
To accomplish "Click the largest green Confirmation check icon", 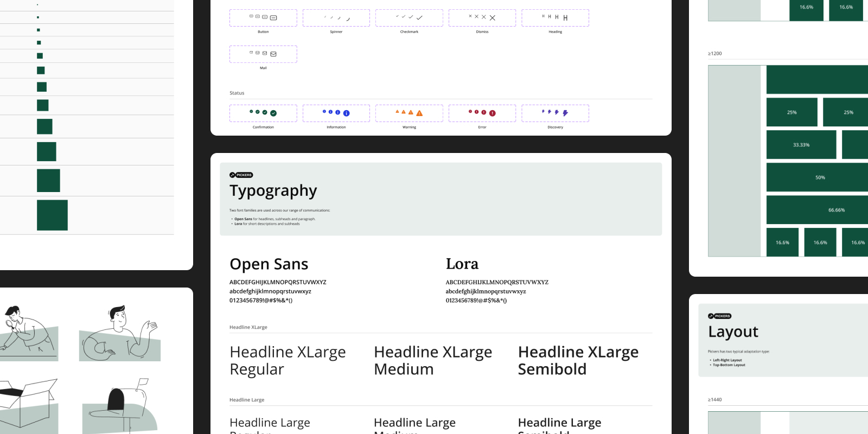I will coord(273,113).
